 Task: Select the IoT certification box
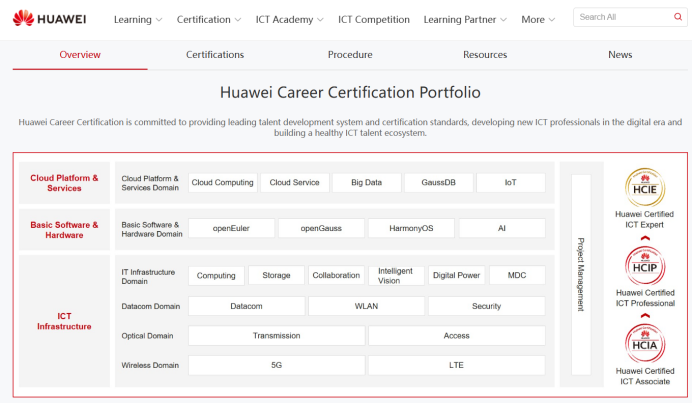[511, 183]
